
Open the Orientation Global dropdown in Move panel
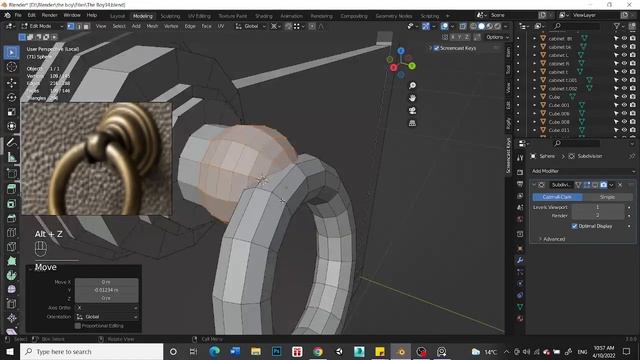coord(107,317)
